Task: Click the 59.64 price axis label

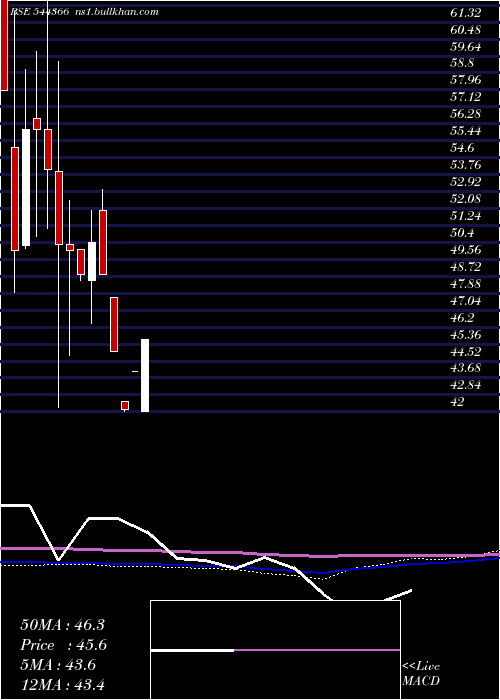Action: (466, 47)
